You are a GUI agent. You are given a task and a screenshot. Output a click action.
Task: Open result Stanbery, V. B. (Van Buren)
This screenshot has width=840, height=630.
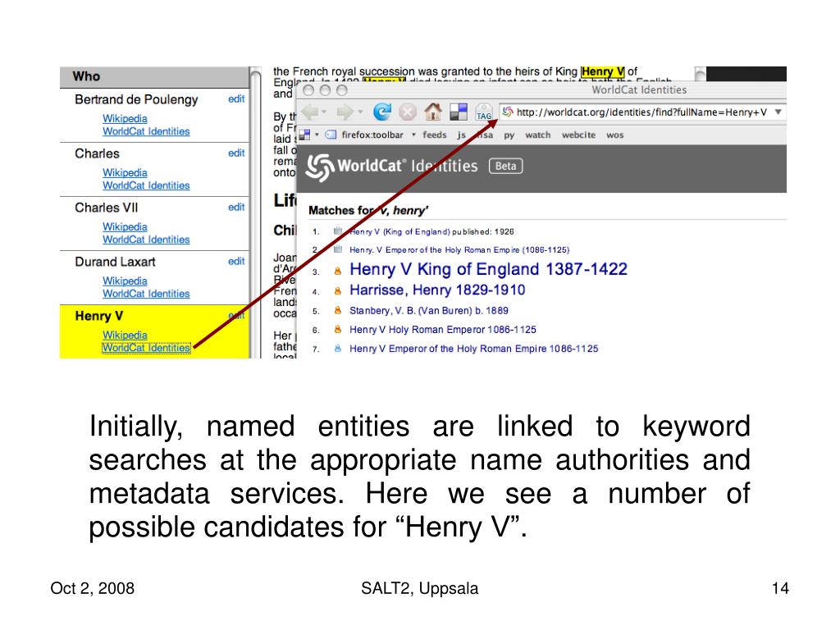coord(428,311)
